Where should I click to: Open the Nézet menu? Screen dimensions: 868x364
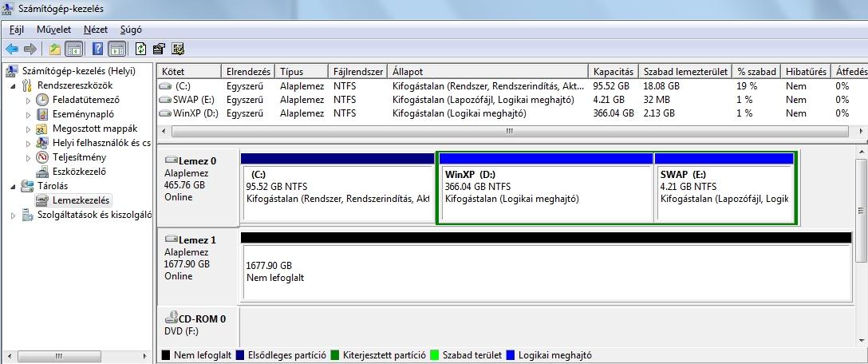tap(96, 30)
